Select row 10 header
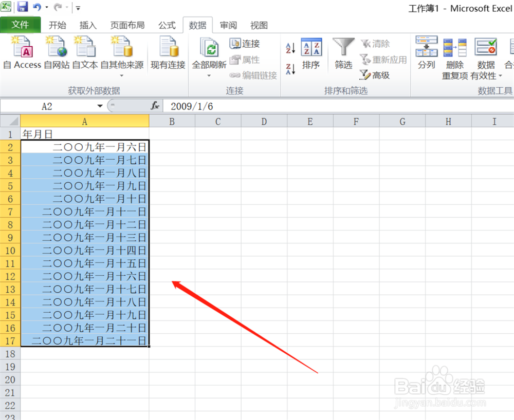Viewport: 514px width, 420px height. [x=10, y=251]
